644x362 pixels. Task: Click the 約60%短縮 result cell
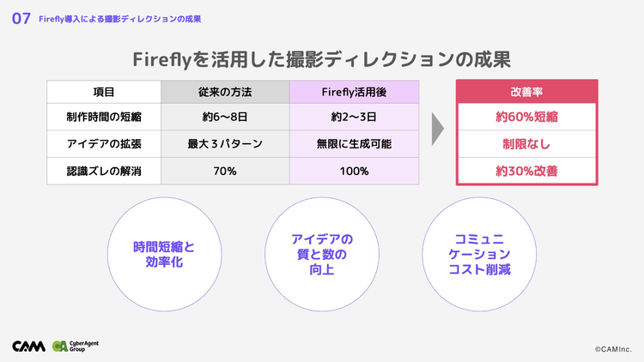tap(526, 117)
